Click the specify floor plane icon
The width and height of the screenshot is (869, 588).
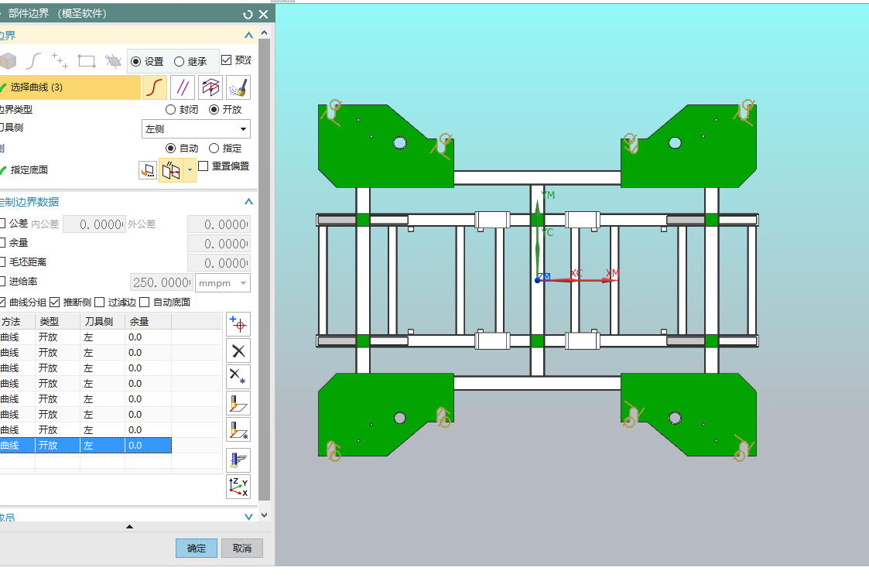148,170
